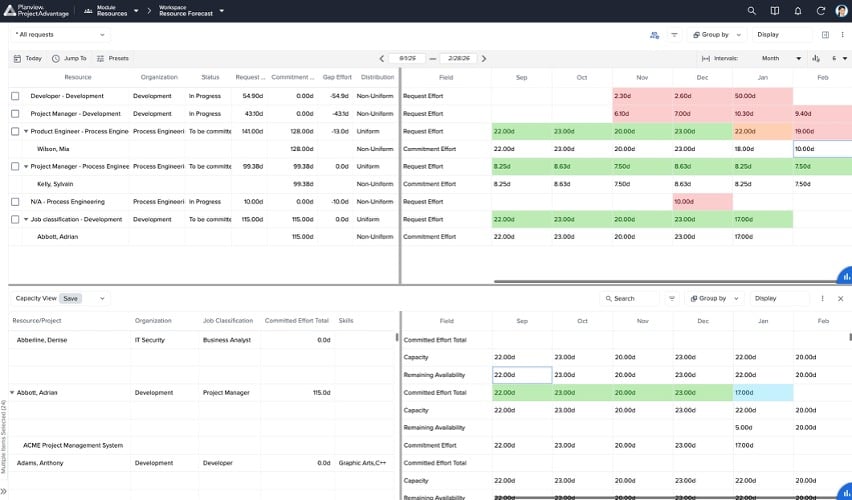Screen dimensions: 852x500
Task: Click the Status column header
Action: pos(210,77)
